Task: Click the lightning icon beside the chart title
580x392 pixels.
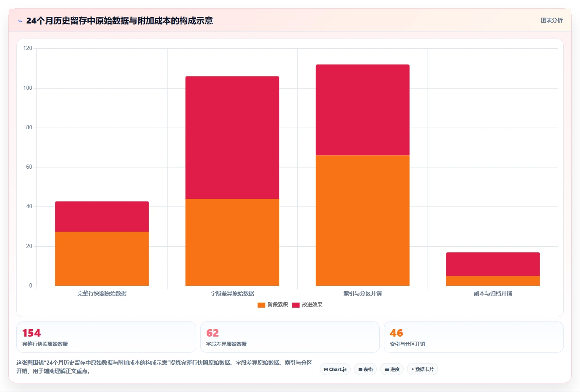Action: click(x=20, y=21)
